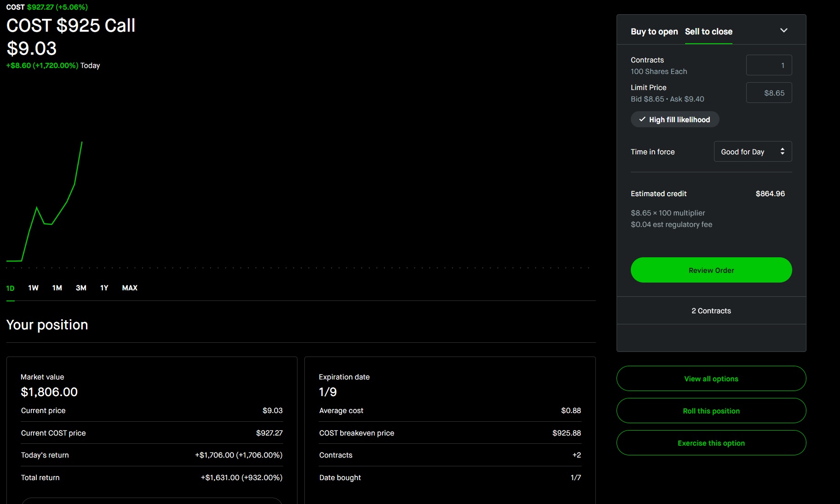Image resolution: width=840 pixels, height=504 pixels.
Task: Click Today's return +$1,706.00 value
Action: click(x=239, y=455)
